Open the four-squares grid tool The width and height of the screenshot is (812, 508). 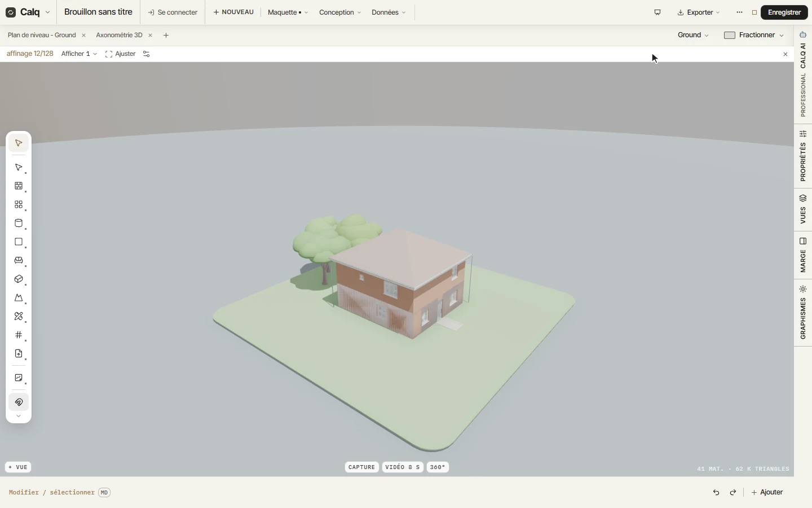(19, 205)
